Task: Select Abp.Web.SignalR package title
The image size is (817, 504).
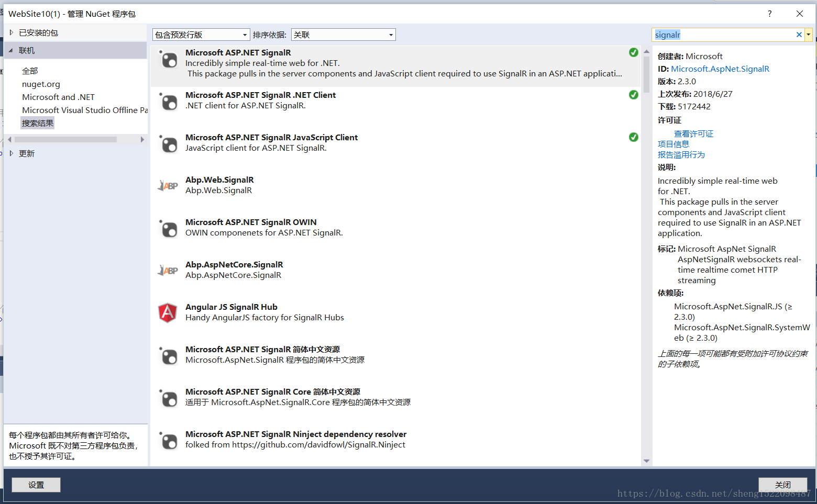Action: click(219, 180)
